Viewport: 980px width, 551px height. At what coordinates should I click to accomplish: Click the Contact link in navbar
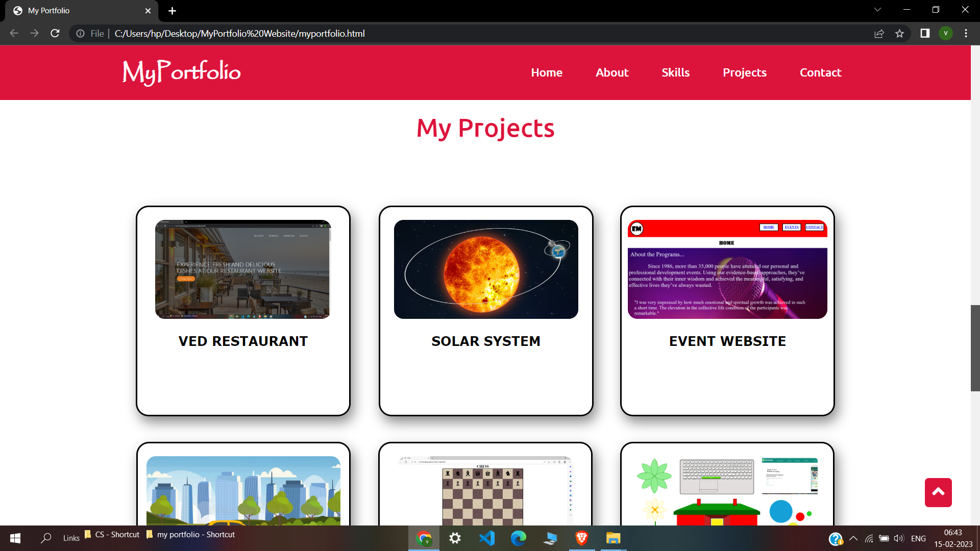pos(820,72)
